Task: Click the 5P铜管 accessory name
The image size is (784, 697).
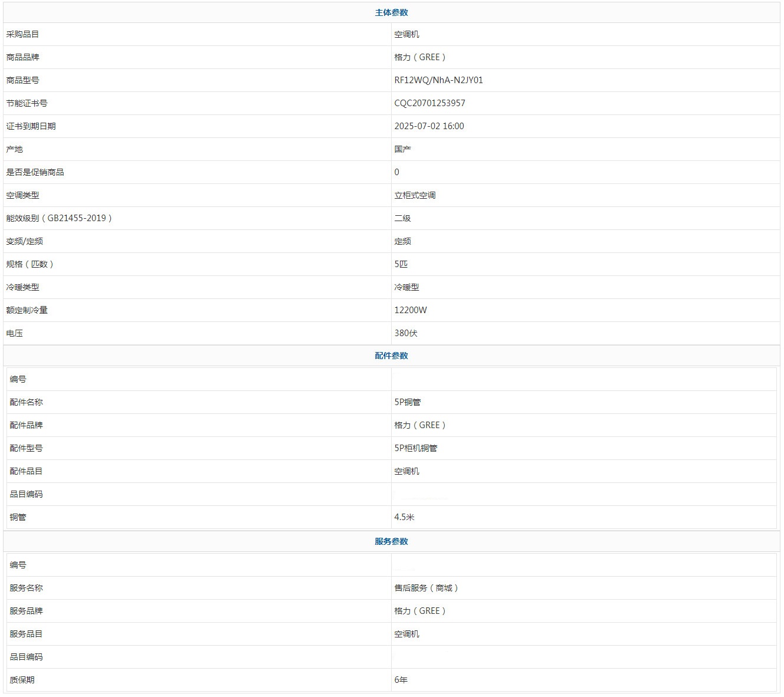Action: (x=408, y=402)
